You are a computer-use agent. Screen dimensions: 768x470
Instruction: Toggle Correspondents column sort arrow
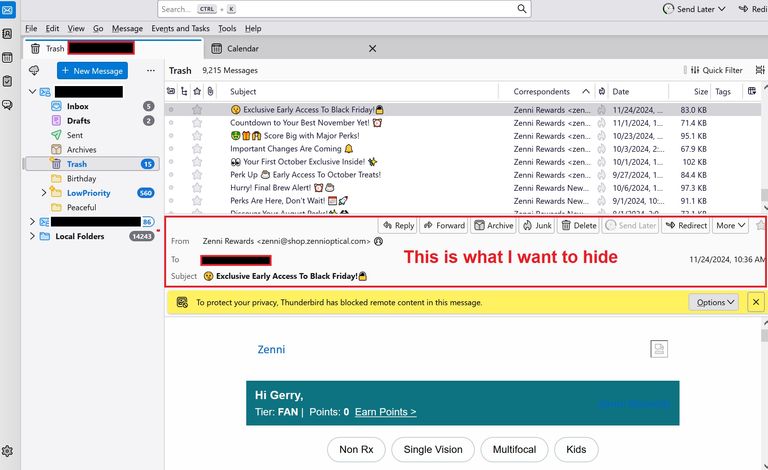[x=586, y=91]
